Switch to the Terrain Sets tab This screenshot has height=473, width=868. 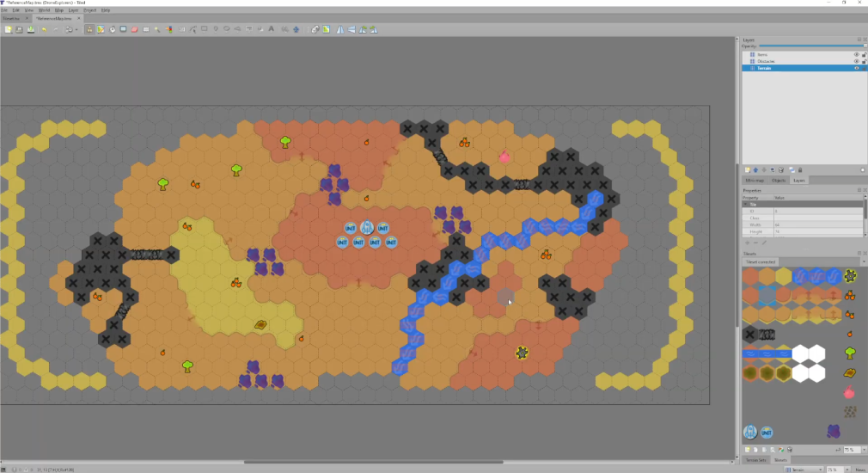(x=755, y=460)
